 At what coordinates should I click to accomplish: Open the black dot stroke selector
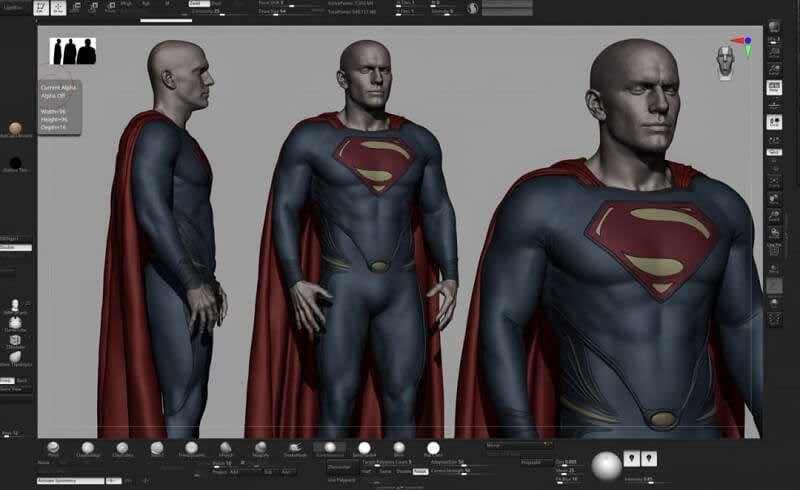(x=15, y=163)
